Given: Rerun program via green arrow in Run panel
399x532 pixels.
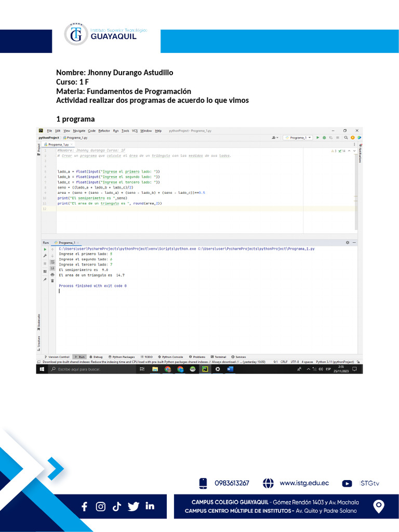Looking at the screenshot, I should (45, 249).
